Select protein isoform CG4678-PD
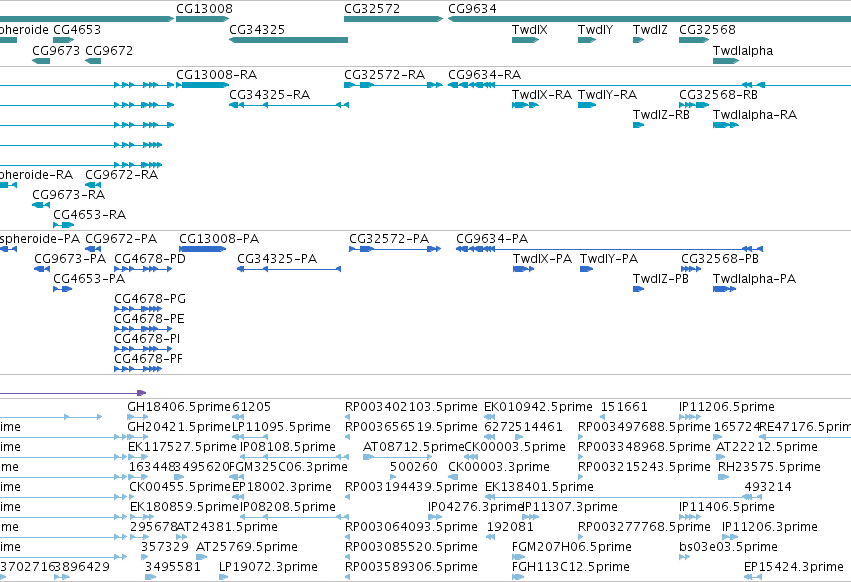The image size is (851, 582). click(x=143, y=269)
